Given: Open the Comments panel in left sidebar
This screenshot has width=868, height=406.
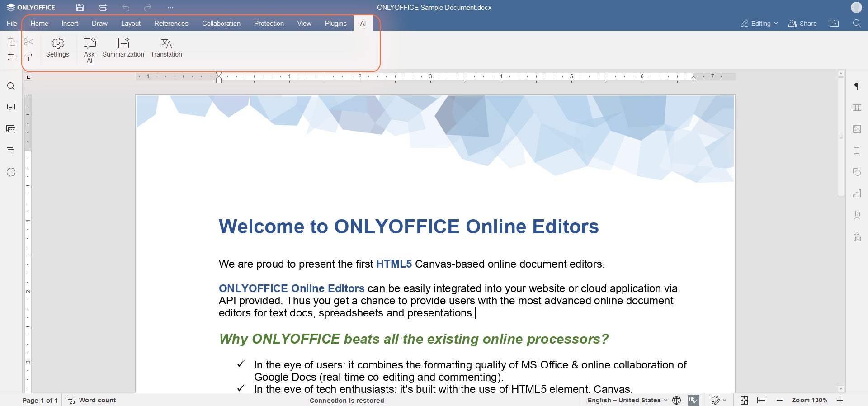Looking at the screenshot, I should [11, 108].
